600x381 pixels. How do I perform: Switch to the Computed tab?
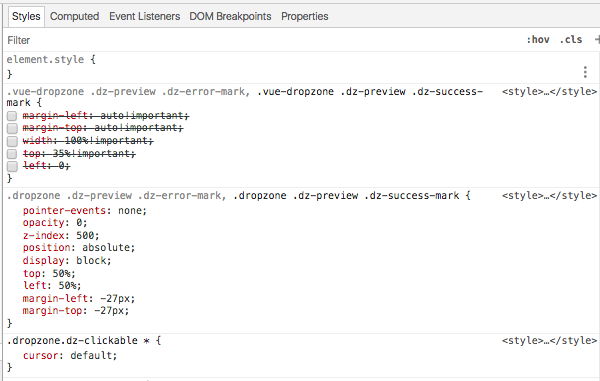(x=75, y=16)
